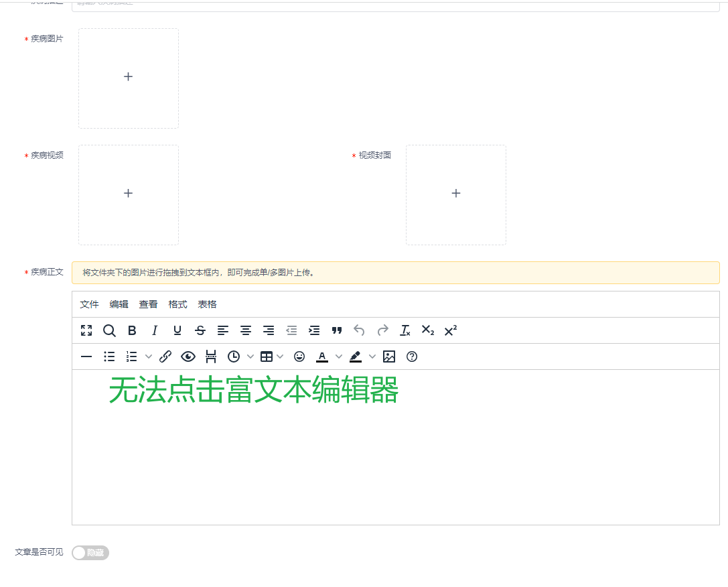This screenshot has height=587, width=728.
Task: Click the Clear formatting icon
Action: 405,330
